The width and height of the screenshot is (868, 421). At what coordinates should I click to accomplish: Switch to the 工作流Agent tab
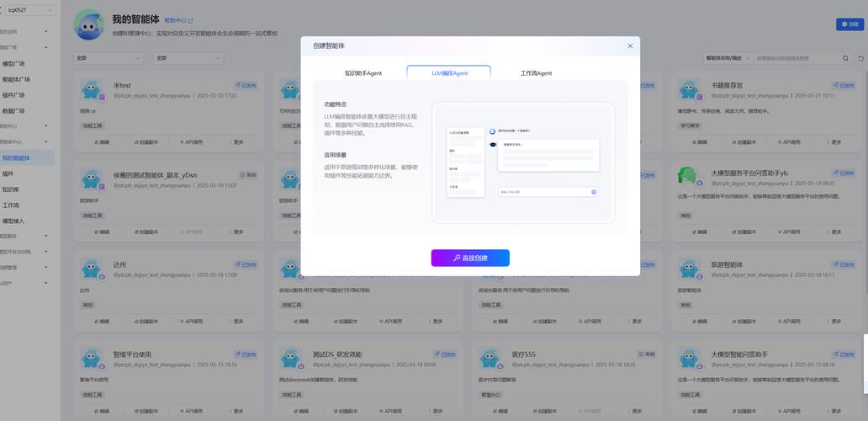[536, 73]
